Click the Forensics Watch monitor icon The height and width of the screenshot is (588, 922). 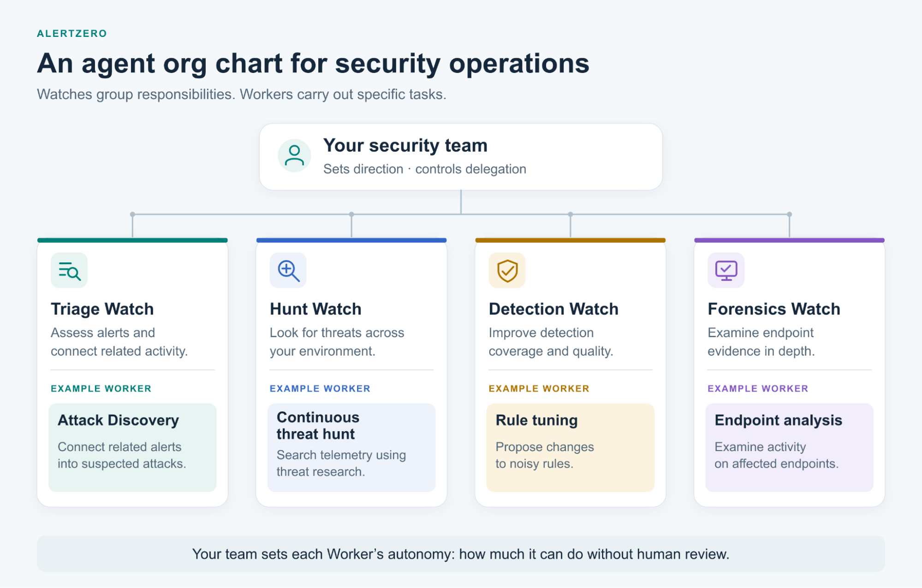(x=726, y=270)
